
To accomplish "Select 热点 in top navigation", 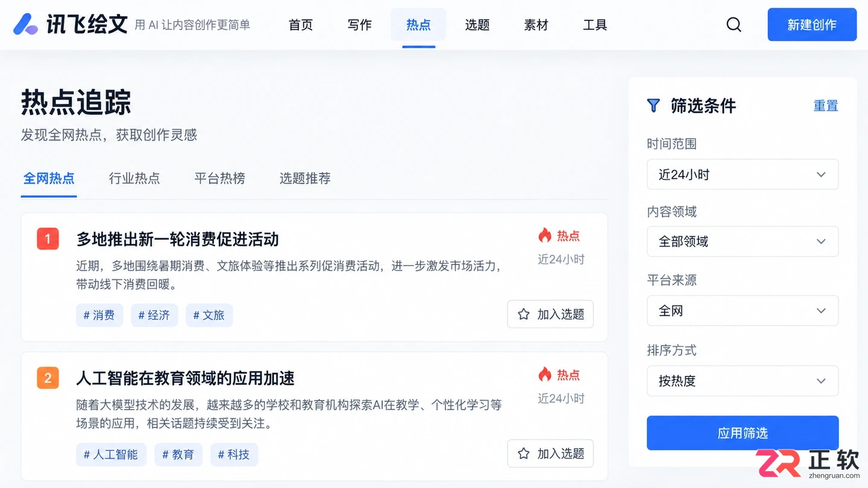I will [418, 25].
